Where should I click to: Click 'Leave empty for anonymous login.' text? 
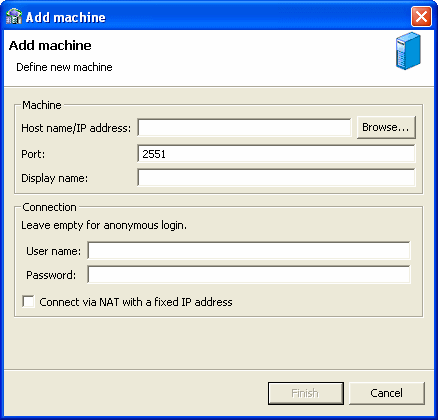coord(104,225)
